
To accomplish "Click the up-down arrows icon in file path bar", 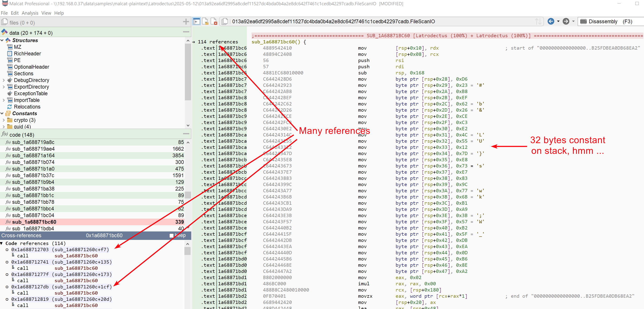I will 538,21.
